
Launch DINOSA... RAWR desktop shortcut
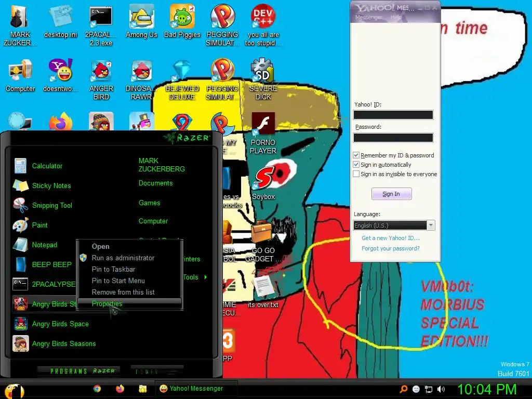pyautogui.click(x=141, y=79)
